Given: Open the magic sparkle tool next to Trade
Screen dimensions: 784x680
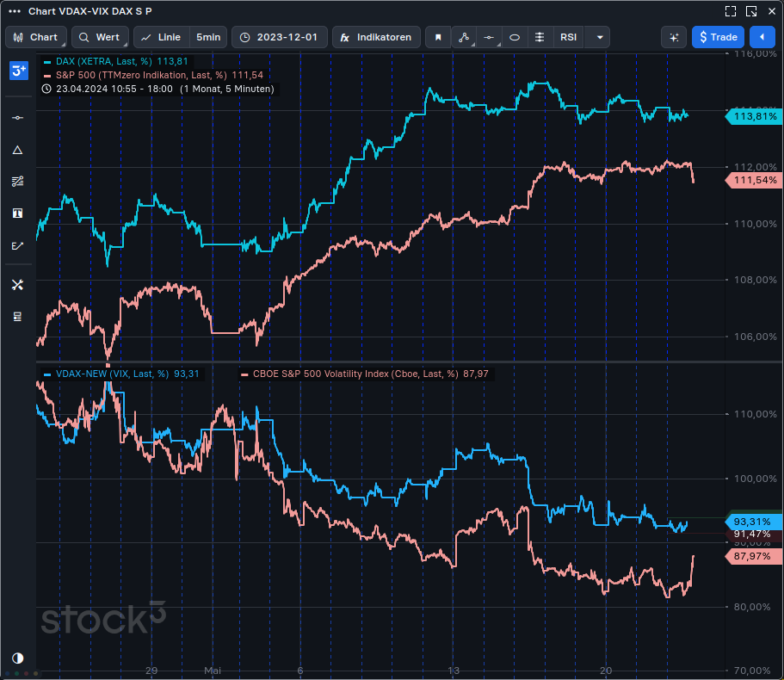Looking at the screenshot, I should click(674, 37).
